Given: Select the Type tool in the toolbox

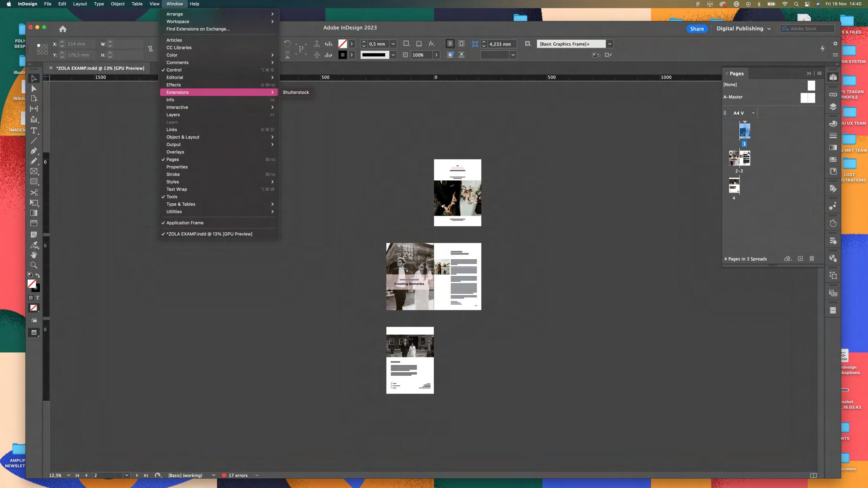Looking at the screenshot, I should click(x=34, y=130).
